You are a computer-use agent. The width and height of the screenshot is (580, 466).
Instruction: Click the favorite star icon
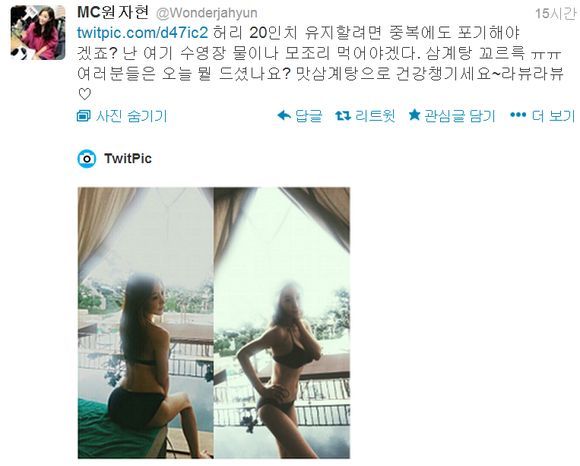point(415,115)
